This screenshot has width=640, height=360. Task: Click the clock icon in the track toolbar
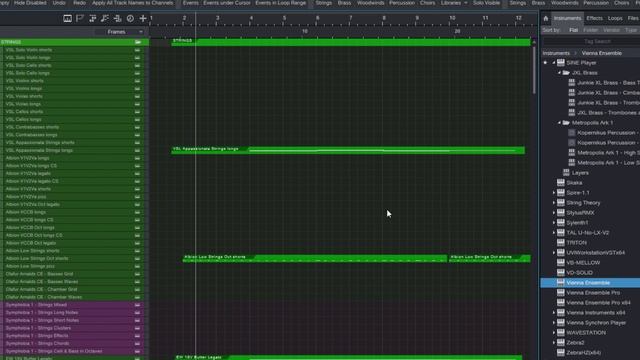pos(130,18)
